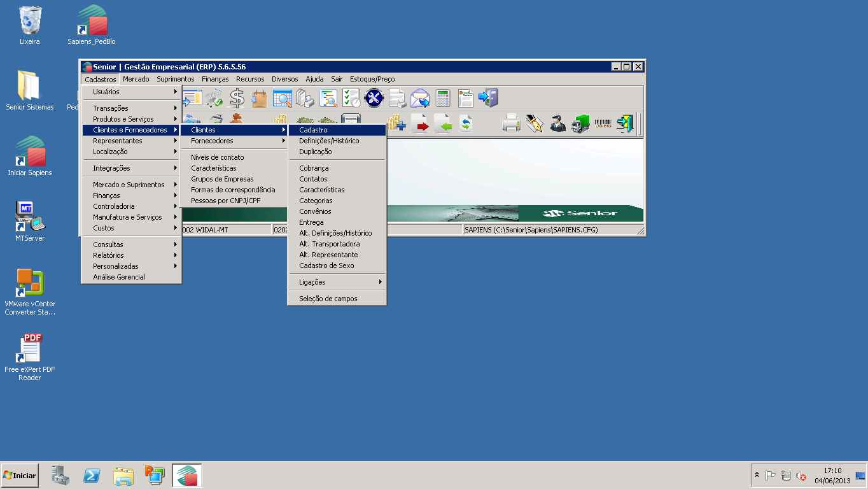Image resolution: width=868 pixels, height=489 pixels.
Task: Choose Cadastro in Clientes submenu
Action: (337, 130)
